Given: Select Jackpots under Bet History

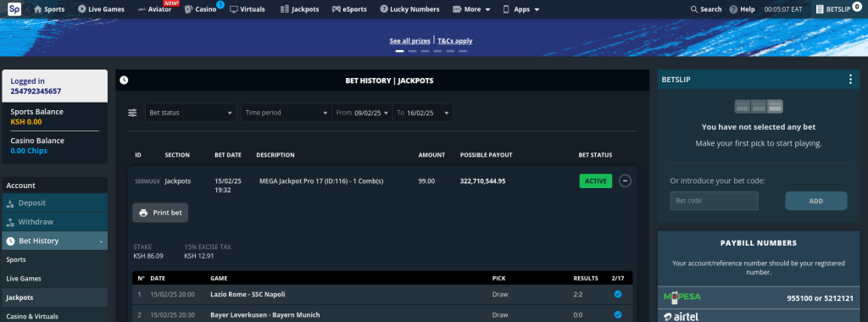Looking at the screenshot, I should (55, 297).
